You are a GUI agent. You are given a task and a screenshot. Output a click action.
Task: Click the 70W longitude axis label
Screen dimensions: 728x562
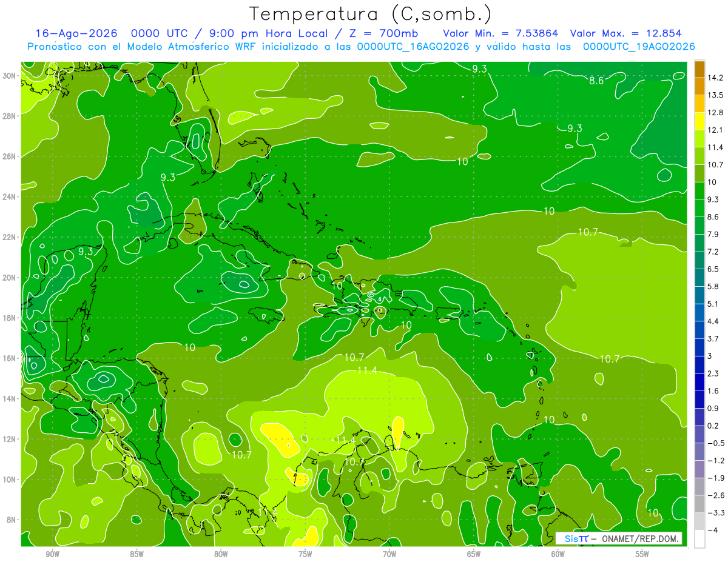pyautogui.click(x=389, y=554)
